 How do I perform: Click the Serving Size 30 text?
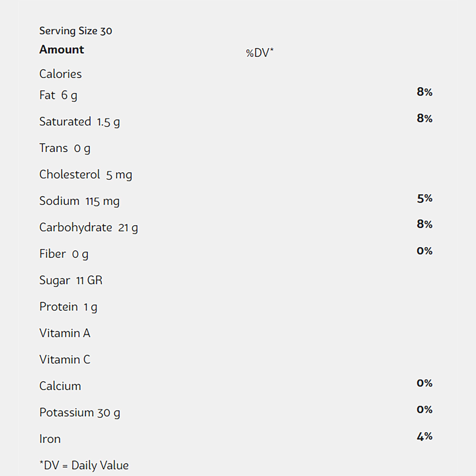[x=76, y=31]
